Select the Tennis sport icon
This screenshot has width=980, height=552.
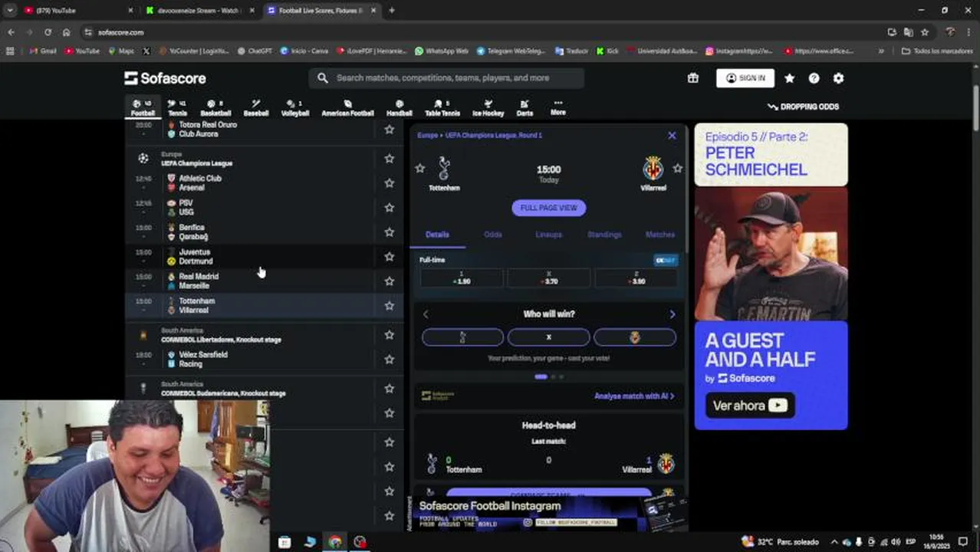click(177, 108)
